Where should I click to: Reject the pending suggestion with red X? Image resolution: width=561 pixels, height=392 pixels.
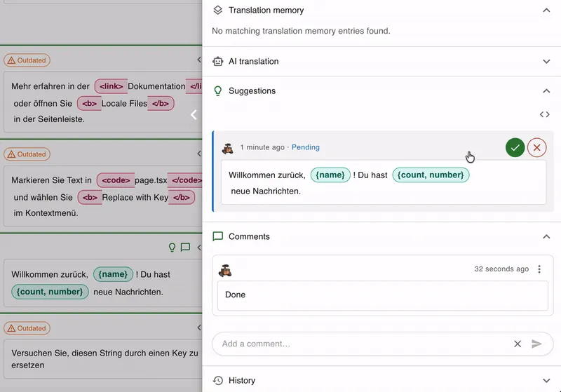[x=536, y=147]
